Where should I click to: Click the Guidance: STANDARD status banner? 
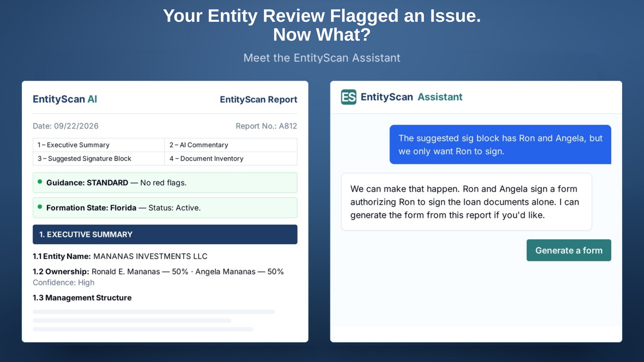click(165, 183)
